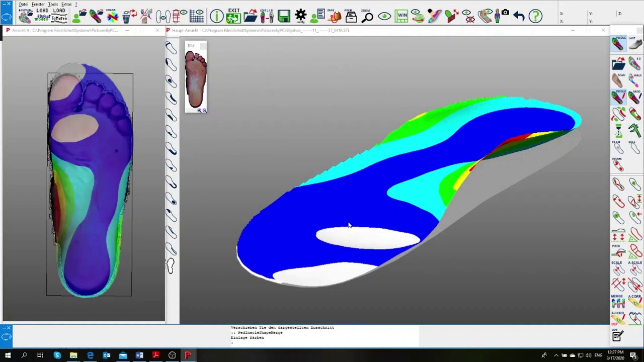Click the open folder export icon
This screenshot has width=644, height=362.
250,16
